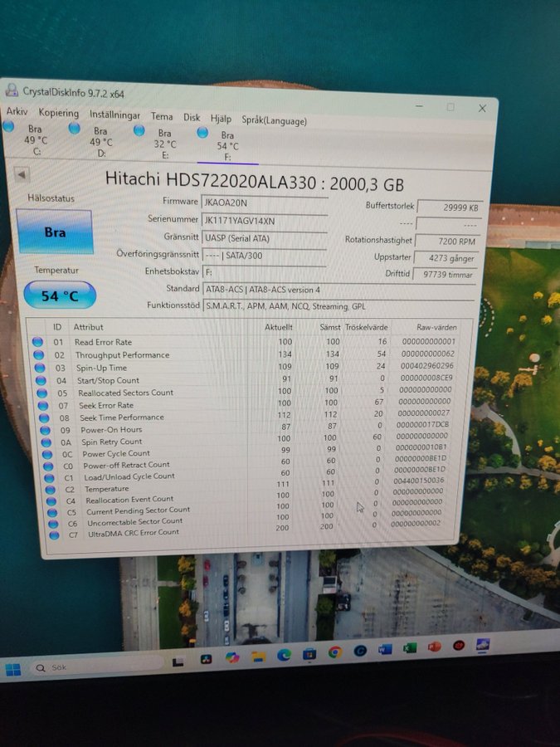The height and width of the screenshot is (747, 560).
Task: Click the Överföringsgränssnitt SATA/300 field
Action: tap(265, 256)
